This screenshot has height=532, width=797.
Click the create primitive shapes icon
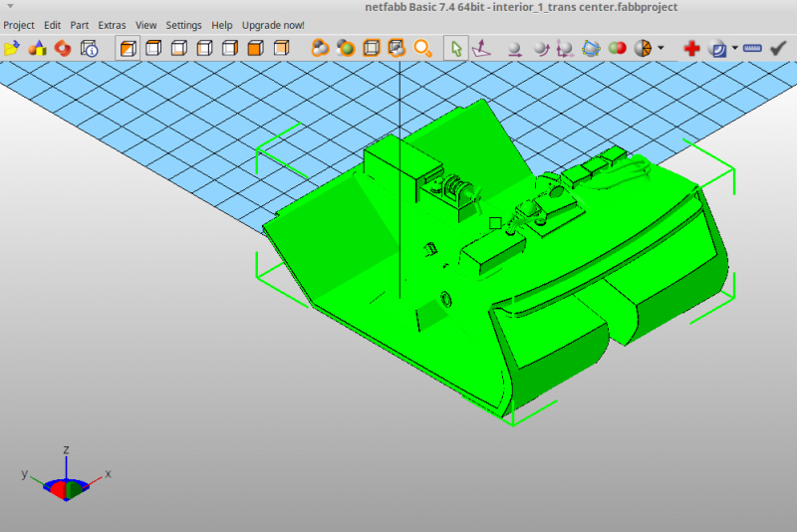tap(37, 49)
